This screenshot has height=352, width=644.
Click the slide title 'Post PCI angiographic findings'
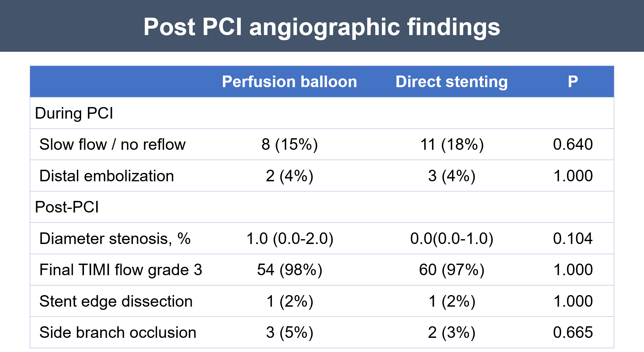(x=322, y=27)
